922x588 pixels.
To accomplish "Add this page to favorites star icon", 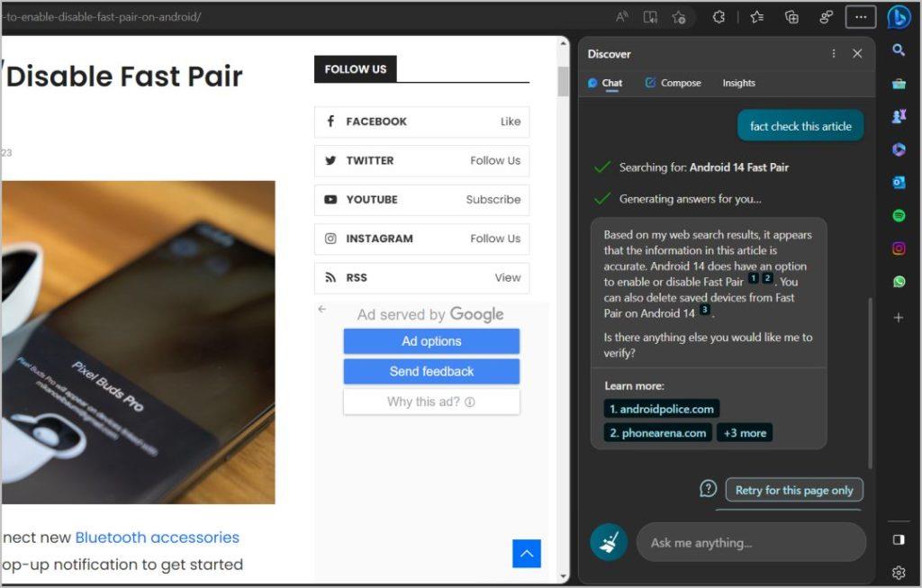I will tap(679, 17).
